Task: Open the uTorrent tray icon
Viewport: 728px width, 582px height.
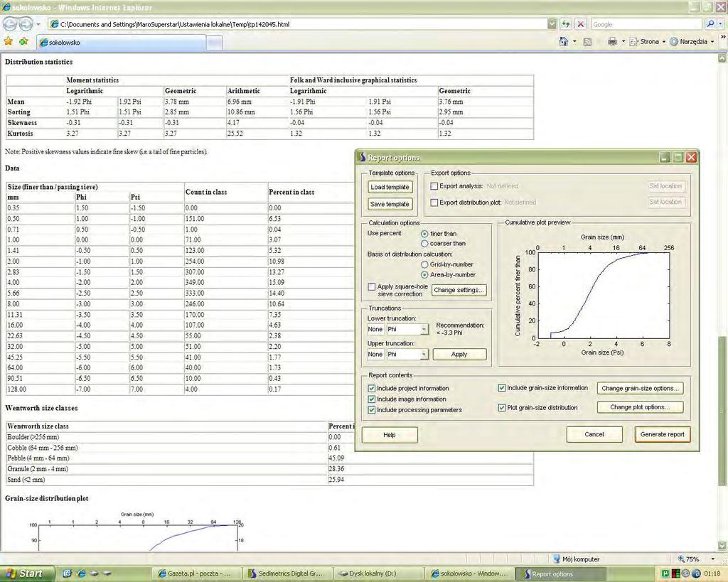Action: click(667, 573)
